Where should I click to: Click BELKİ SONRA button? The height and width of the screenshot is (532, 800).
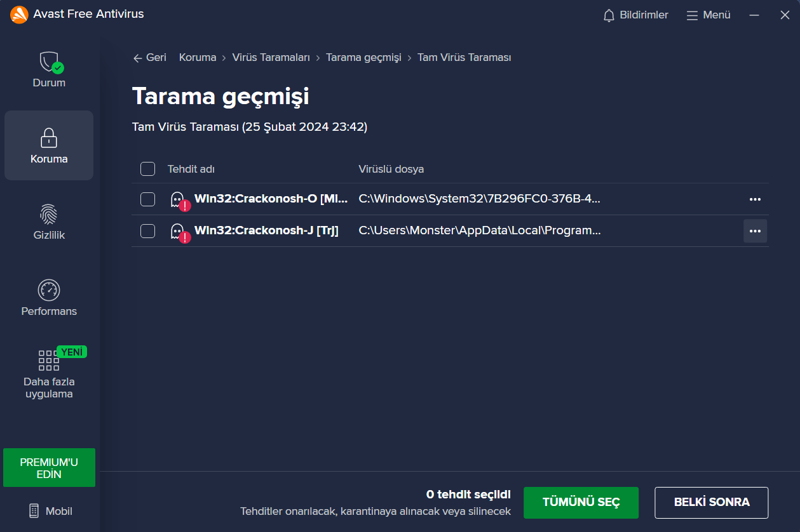[x=712, y=503]
